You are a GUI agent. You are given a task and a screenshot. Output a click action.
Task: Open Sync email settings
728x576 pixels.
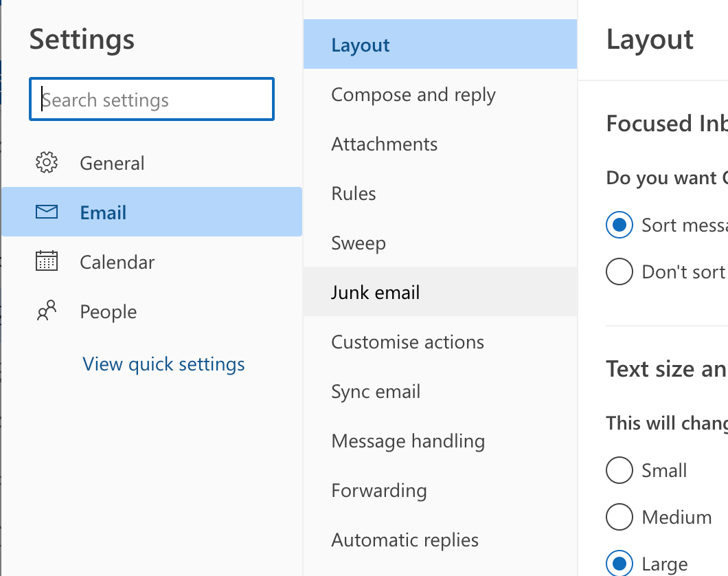(x=376, y=391)
